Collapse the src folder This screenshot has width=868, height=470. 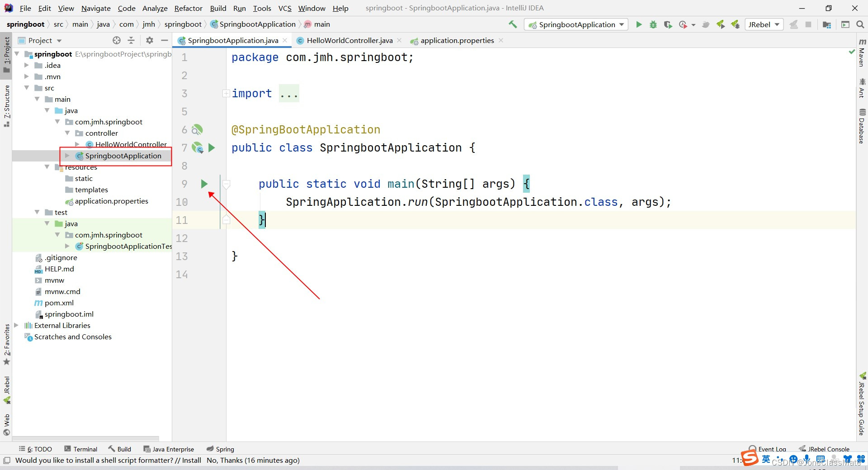point(26,88)
